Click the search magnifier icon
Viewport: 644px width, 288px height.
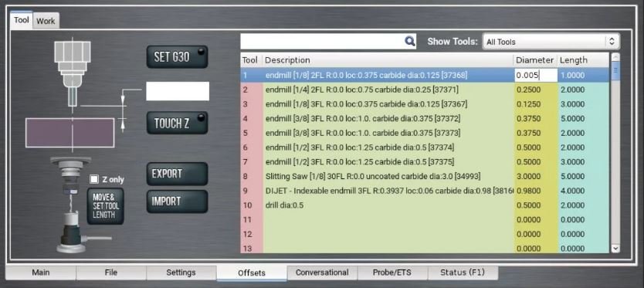[x=409, y=41]
